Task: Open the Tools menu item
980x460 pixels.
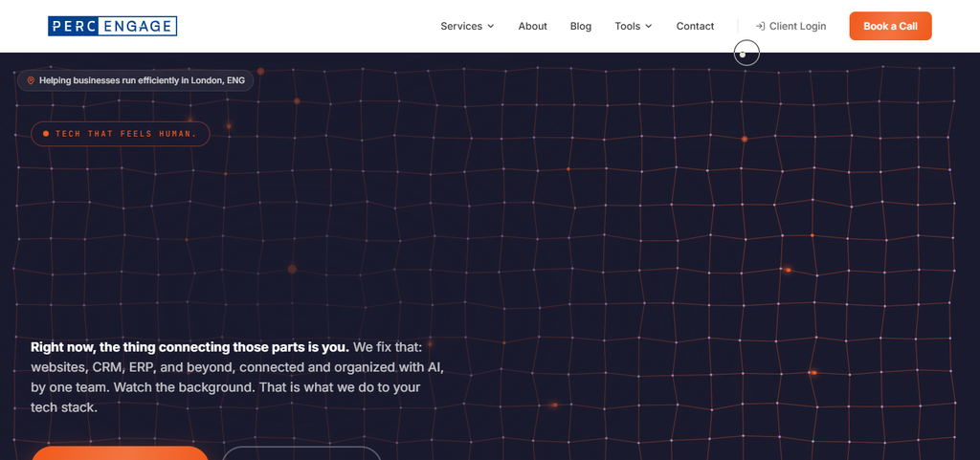Action: pyautogui.click(x=634, y=26)
